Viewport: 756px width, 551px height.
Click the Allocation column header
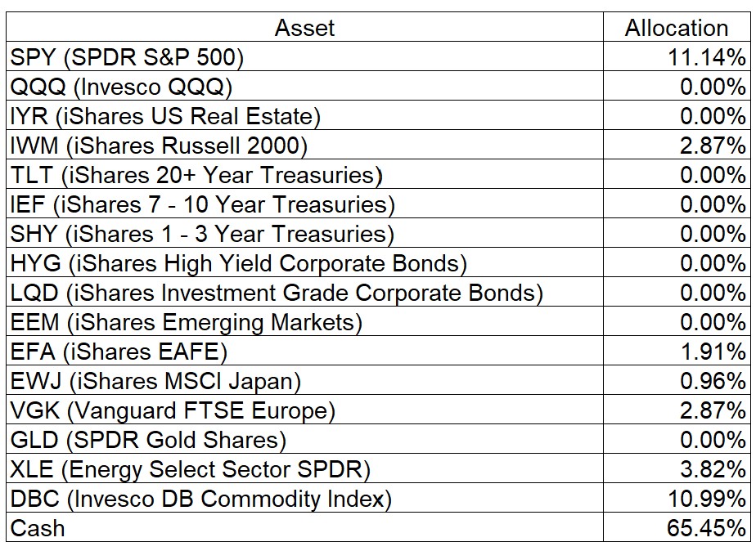click(676, 28)
